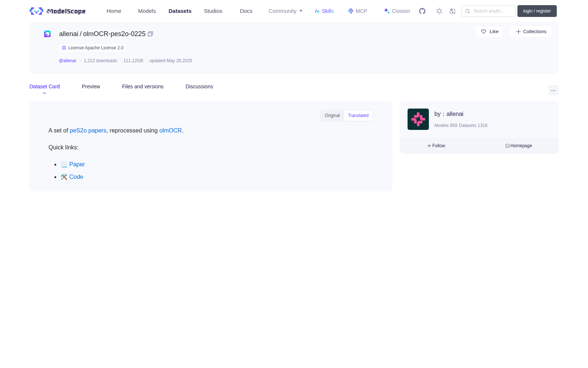Click the ModelScope logo
This screenshot has width=588, height=368.
(x=57, y=11)
